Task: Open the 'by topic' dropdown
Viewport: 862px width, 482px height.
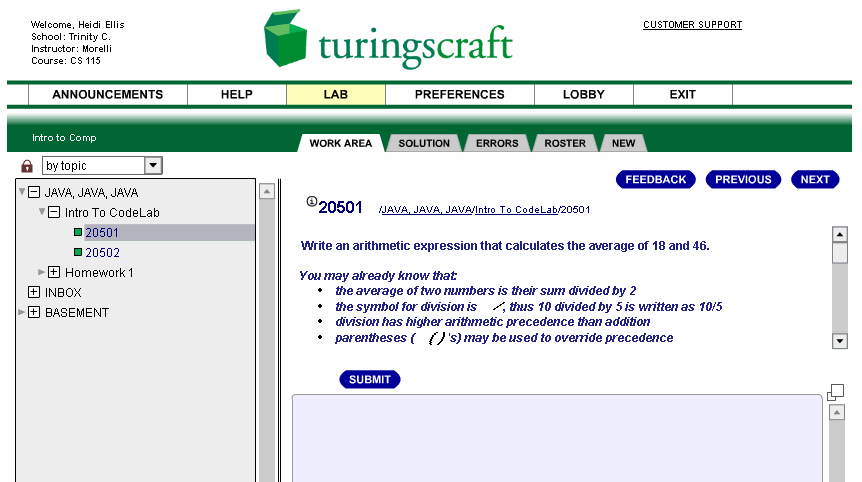Action: (153, 166)
